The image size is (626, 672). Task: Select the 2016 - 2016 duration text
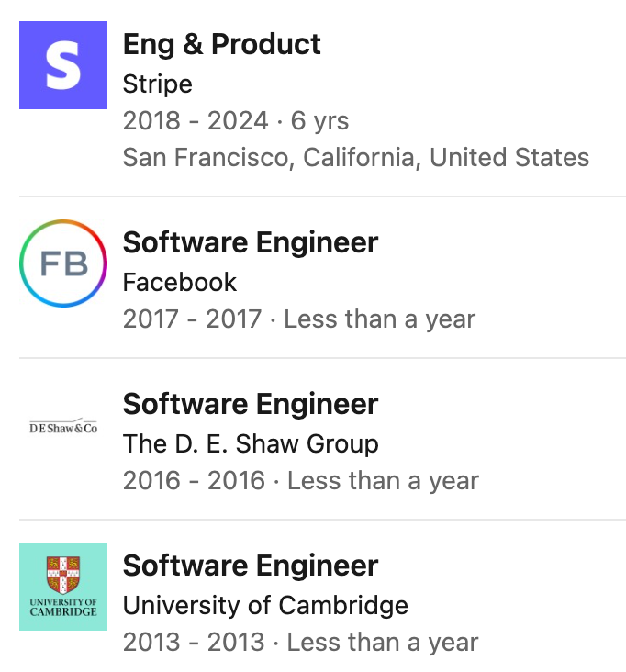pos(301,480)
